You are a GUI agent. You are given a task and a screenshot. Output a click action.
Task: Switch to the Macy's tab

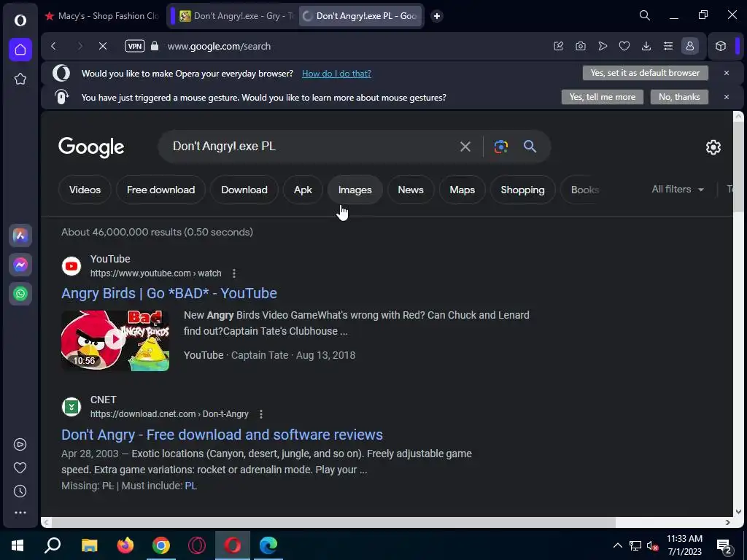coord(101,16)
